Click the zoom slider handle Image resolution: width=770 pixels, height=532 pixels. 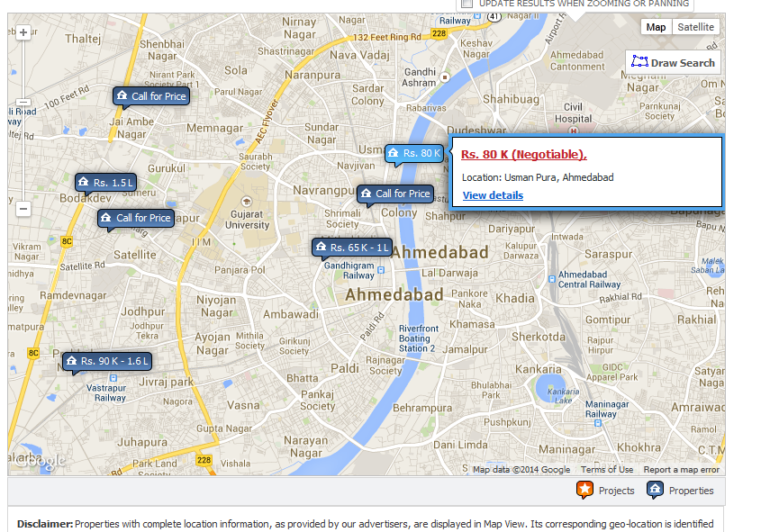coord(23,102)
